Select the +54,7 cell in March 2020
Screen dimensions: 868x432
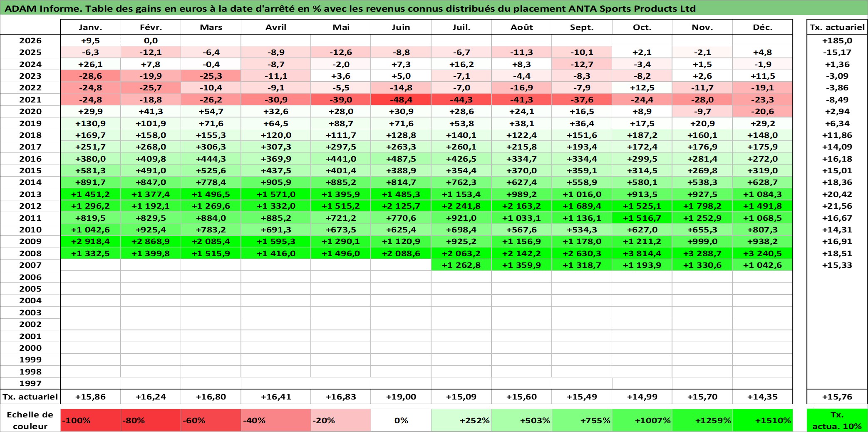point(211,111)
